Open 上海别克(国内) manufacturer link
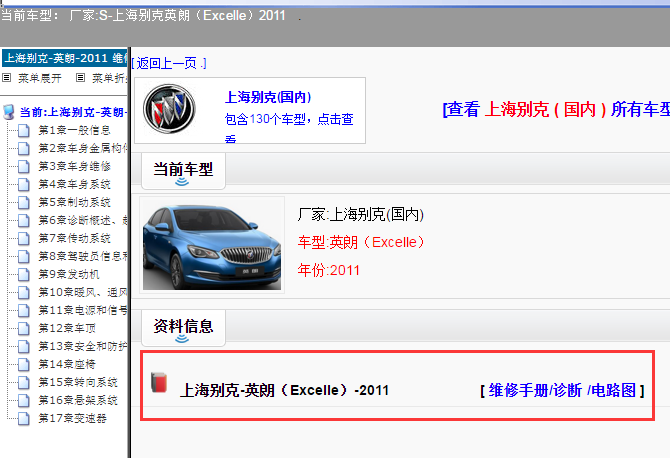 click(268, 97)
